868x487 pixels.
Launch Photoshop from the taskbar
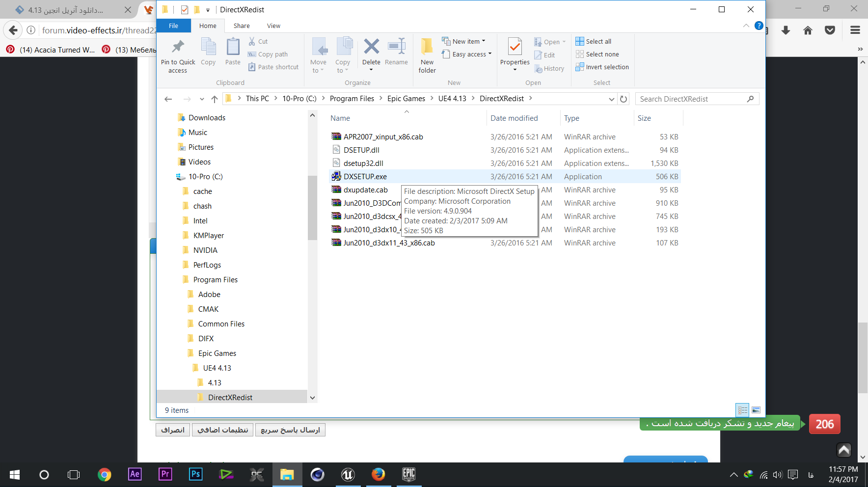[195, 474]
